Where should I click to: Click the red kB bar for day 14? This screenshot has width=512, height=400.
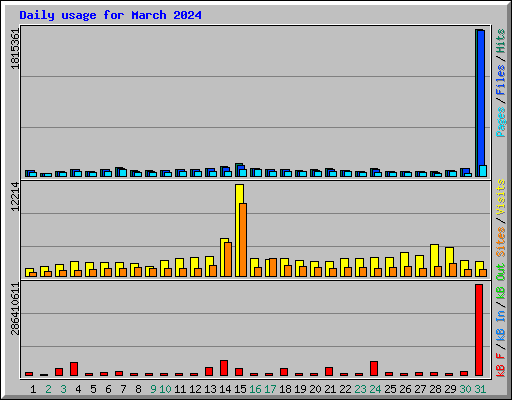click(x=224, y=368)
